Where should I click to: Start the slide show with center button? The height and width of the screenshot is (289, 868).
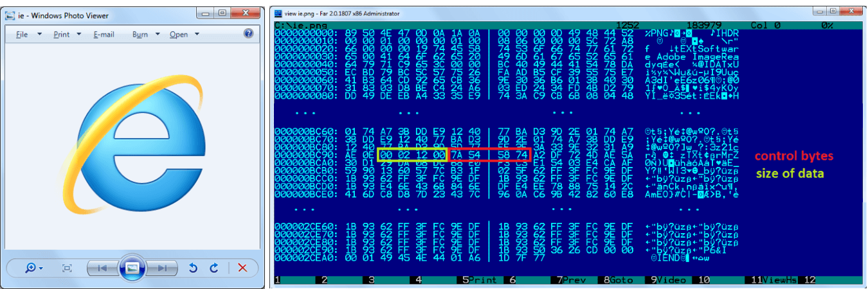[132, 268]
